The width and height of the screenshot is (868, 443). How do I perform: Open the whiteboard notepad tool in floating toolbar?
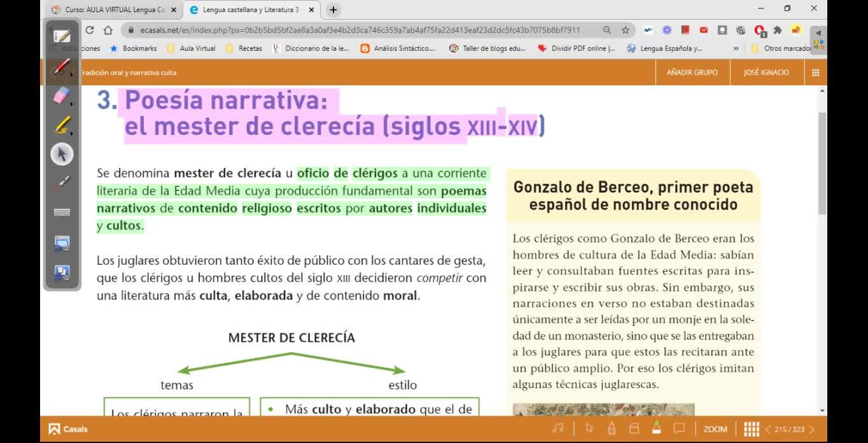point(62,36)
